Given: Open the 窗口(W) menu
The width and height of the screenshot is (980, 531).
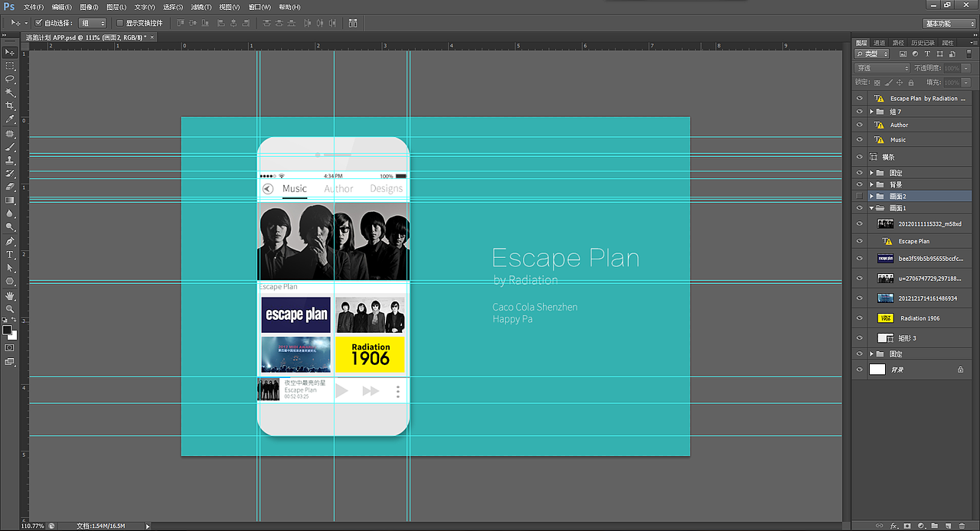Looking at the screenshot, I should (x=260, y=7).
